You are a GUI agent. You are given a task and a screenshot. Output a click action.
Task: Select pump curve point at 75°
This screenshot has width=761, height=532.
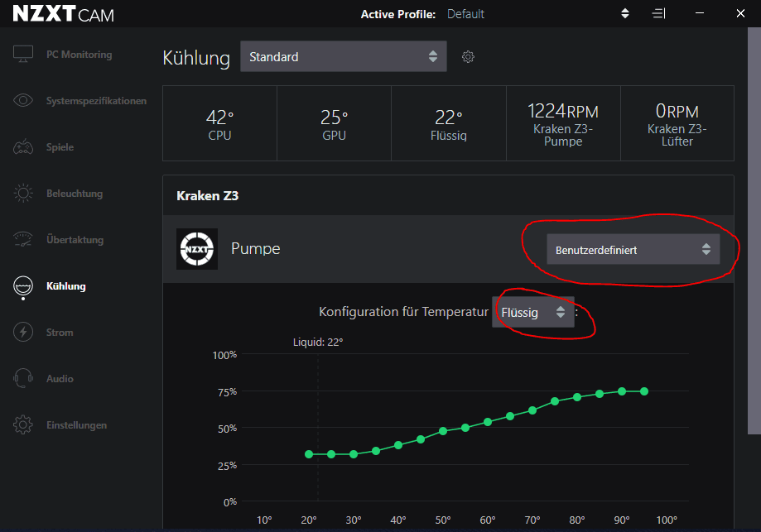point(555,401)
